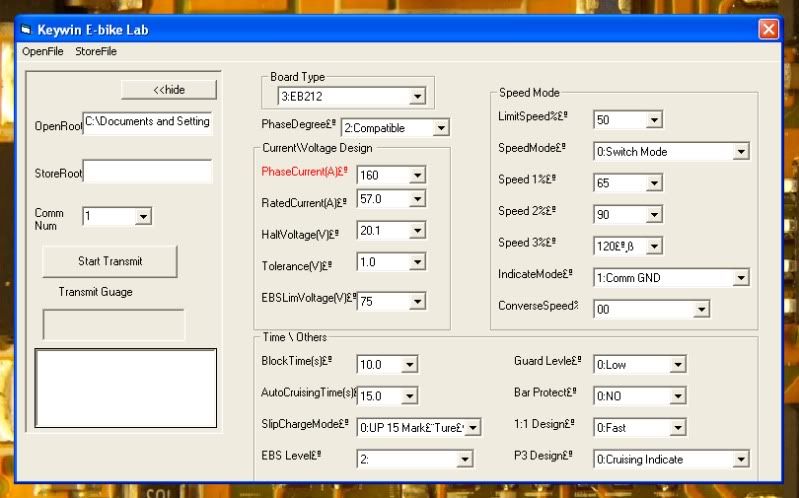
Task: Open the ConverseSpeed% dropdown
Action: tap(702, 309)
